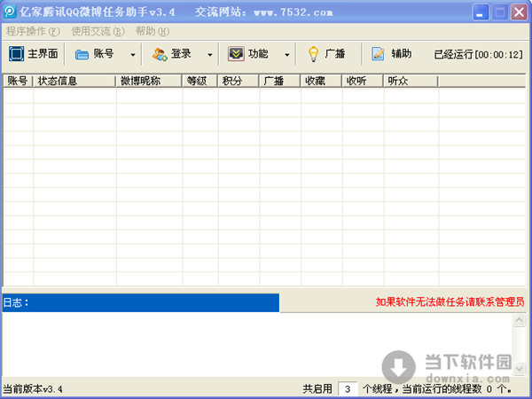The image size is (532, 399).
Task: Expand the 功能 dropdown arrow
Action: click(x=287, y=54)
